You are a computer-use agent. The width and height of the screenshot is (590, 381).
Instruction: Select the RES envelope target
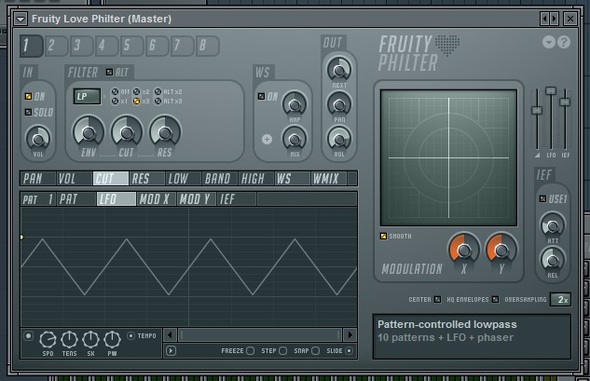[x=147, y=178]
